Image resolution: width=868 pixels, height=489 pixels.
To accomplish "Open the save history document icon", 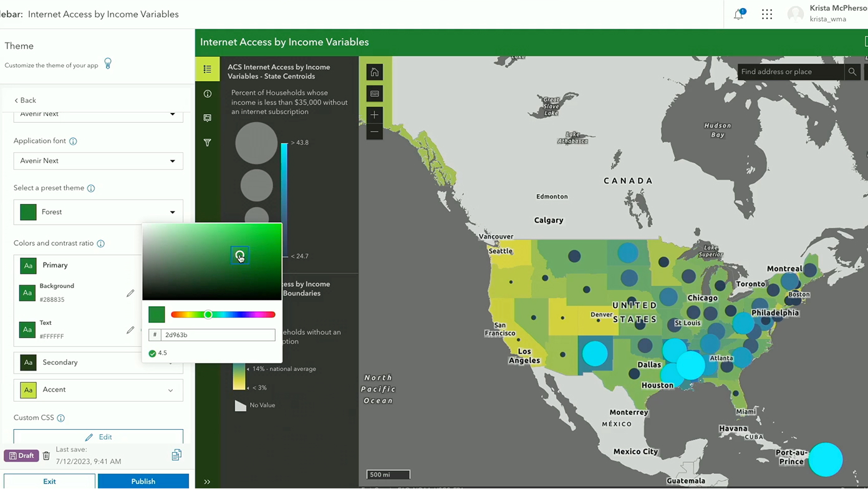I will coord(176,455).
